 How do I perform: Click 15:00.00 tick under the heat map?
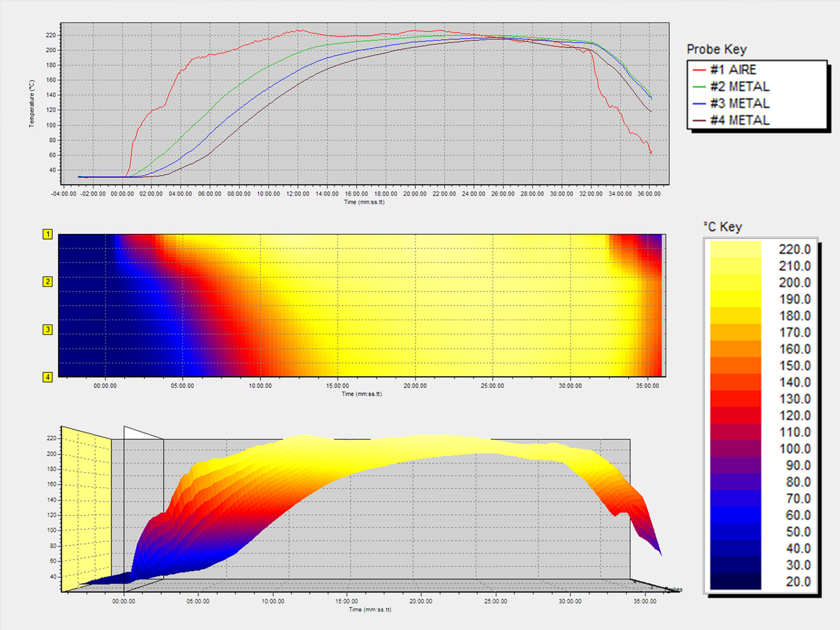pyautogui.click(x=338, y=386)
